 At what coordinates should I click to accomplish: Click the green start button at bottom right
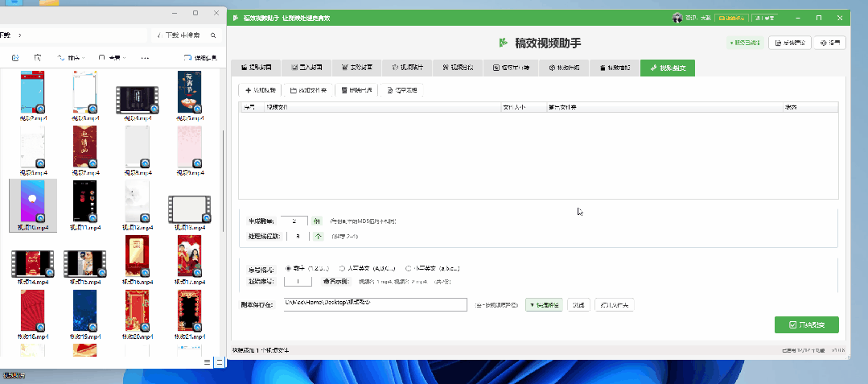(806, 324)
